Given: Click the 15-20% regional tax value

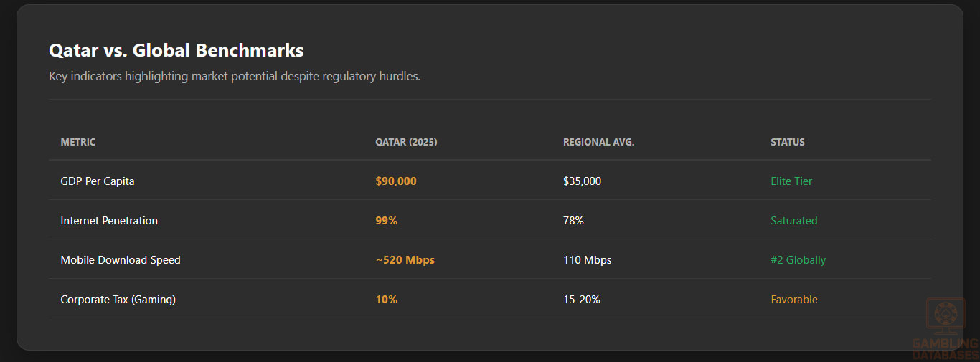Looking at the screenshot, I should [x=581, y=300].
